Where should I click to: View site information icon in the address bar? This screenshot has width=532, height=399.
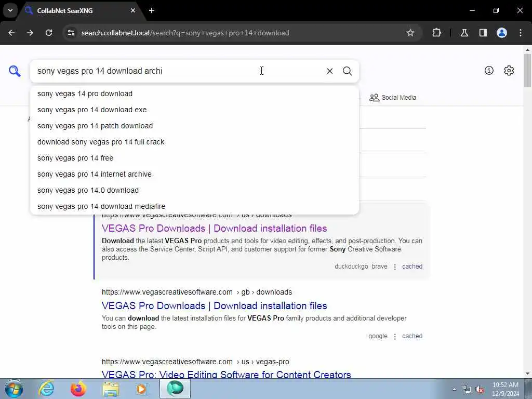(x=71, y=33)
